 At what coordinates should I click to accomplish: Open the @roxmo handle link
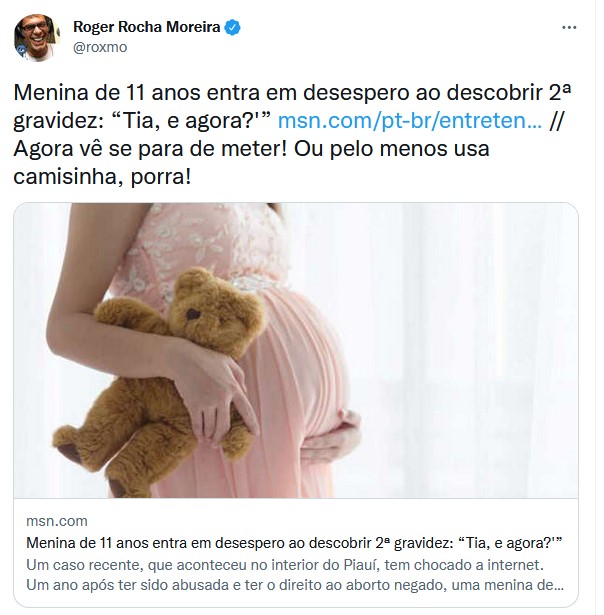(100, 47)
